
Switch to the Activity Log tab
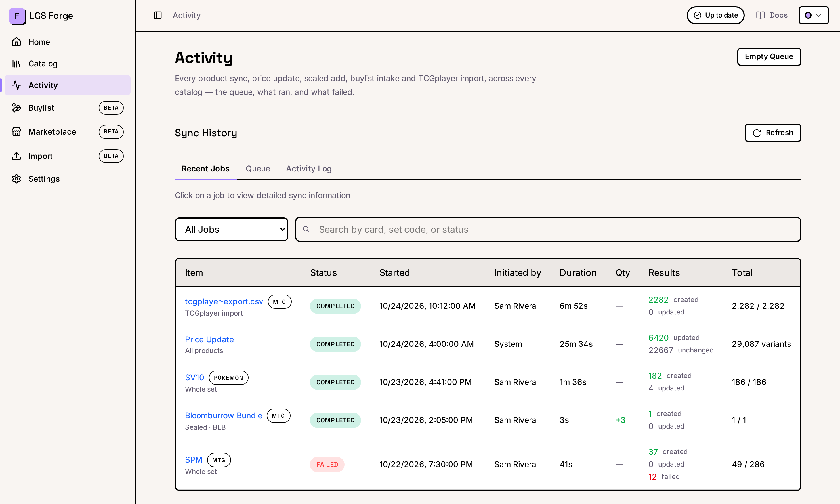[309, 169]
